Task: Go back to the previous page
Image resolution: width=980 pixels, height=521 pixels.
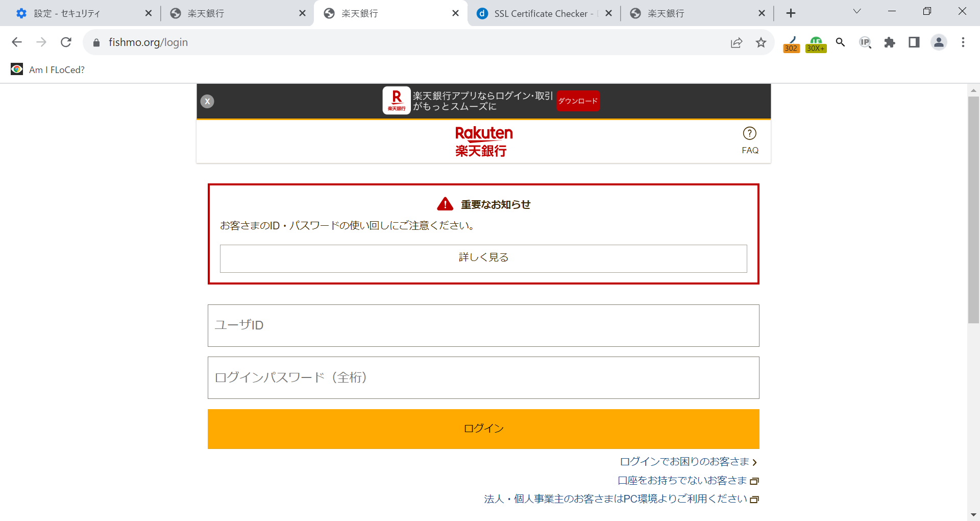Action: point(17,42)
